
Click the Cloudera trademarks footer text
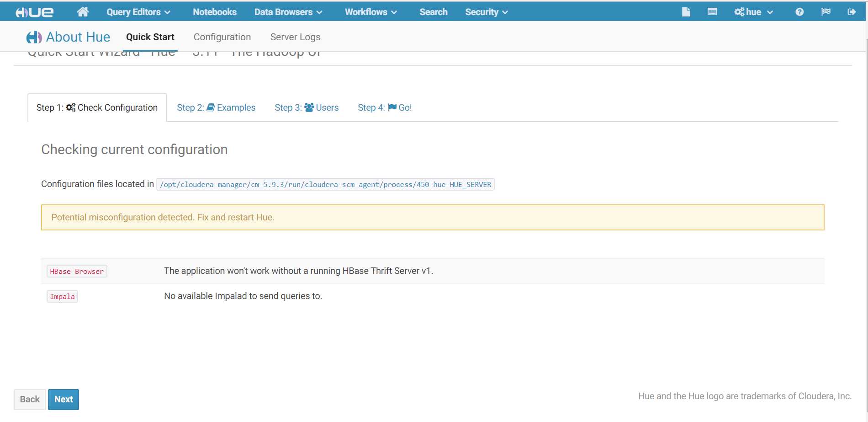click(745, 396)
